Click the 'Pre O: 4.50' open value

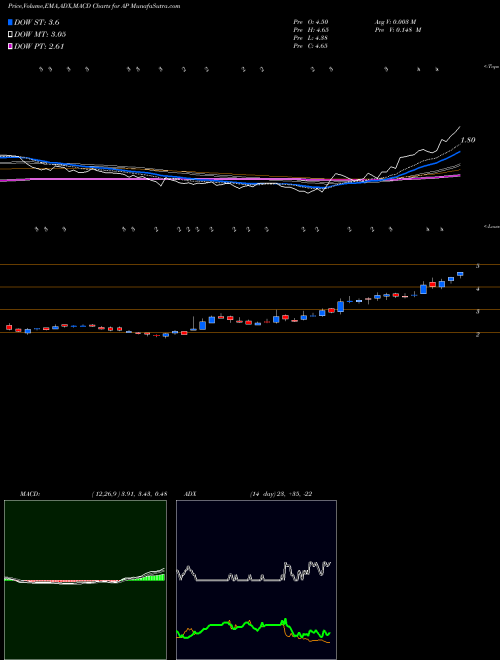click(311, 21)
